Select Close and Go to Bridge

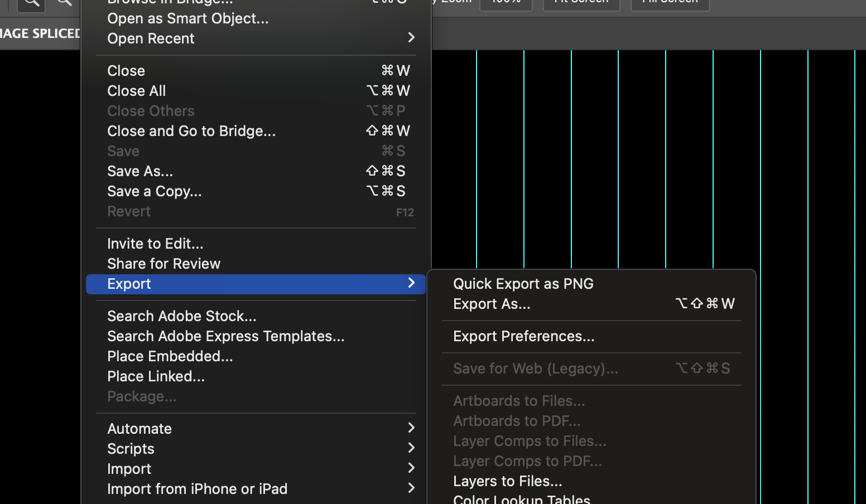coord(191,130)
